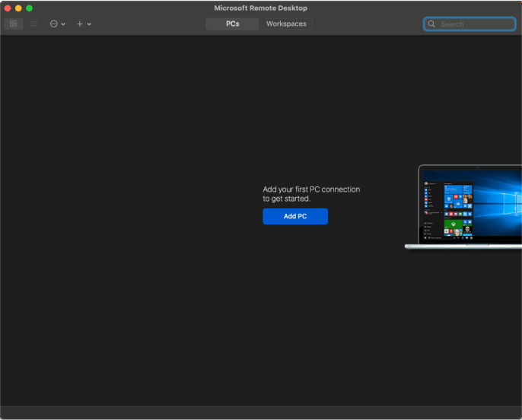
Task: Switch to the Workspaces tab
Action: pos(286,24)
